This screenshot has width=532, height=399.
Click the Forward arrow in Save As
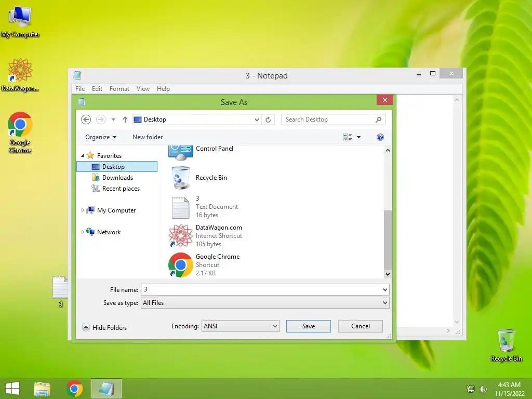pos(101,119)
